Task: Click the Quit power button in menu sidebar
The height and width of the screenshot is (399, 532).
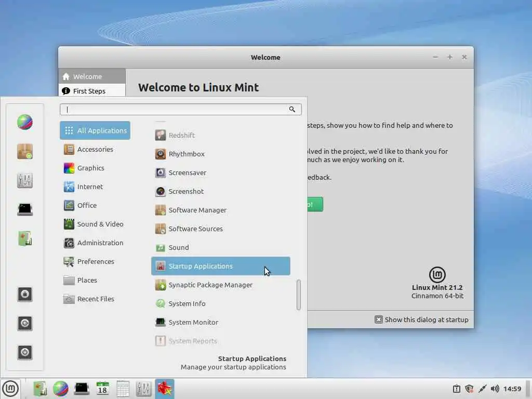Action: (25, 352)
